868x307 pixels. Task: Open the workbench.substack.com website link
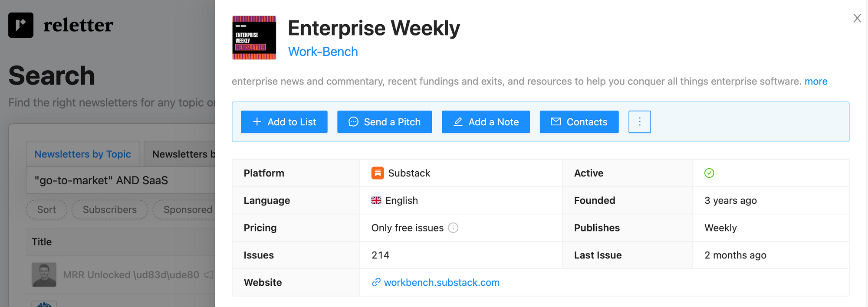coord(442,282)
